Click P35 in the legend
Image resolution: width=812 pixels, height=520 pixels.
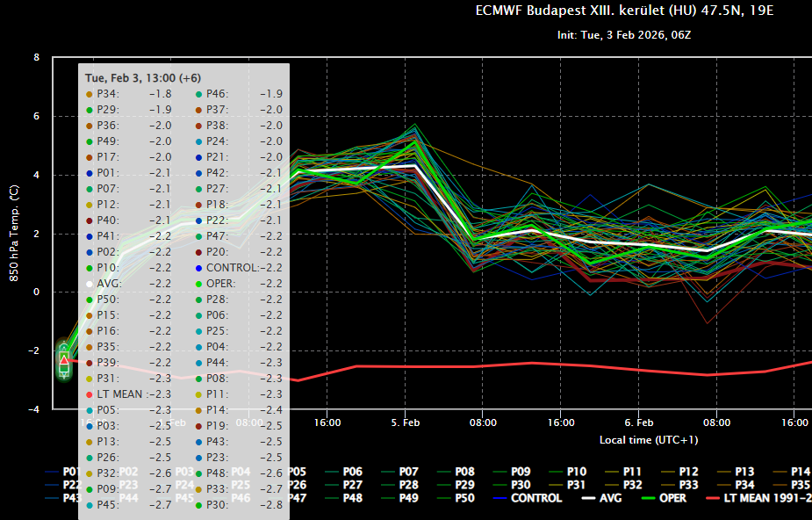click(799, 485)
